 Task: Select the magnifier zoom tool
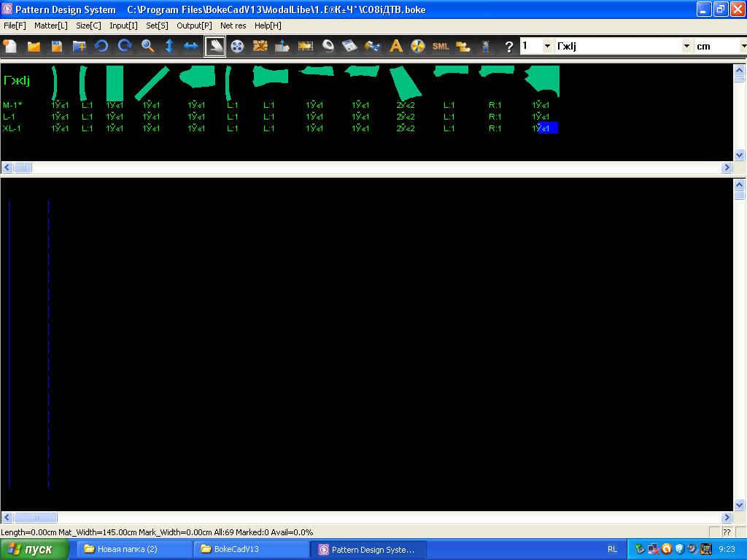(147, 46)
